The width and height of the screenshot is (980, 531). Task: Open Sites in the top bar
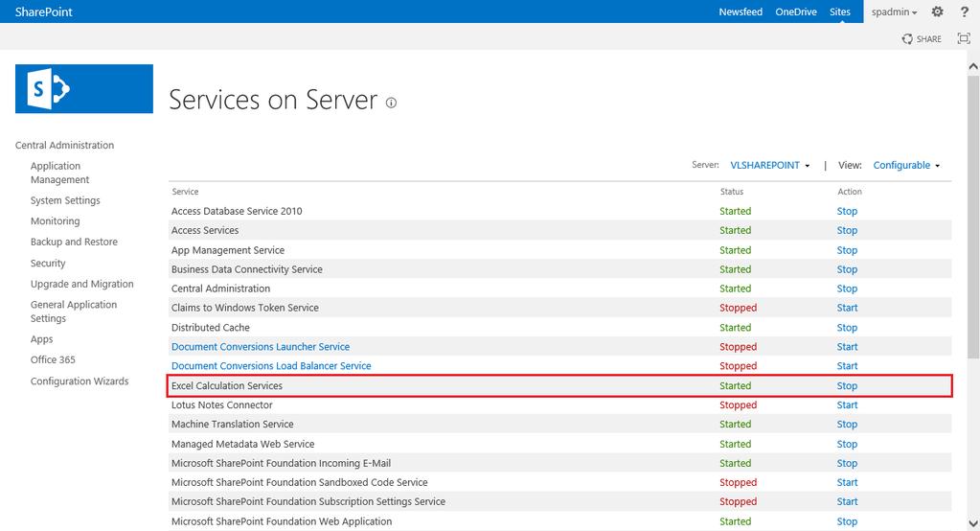pos(840,12)
